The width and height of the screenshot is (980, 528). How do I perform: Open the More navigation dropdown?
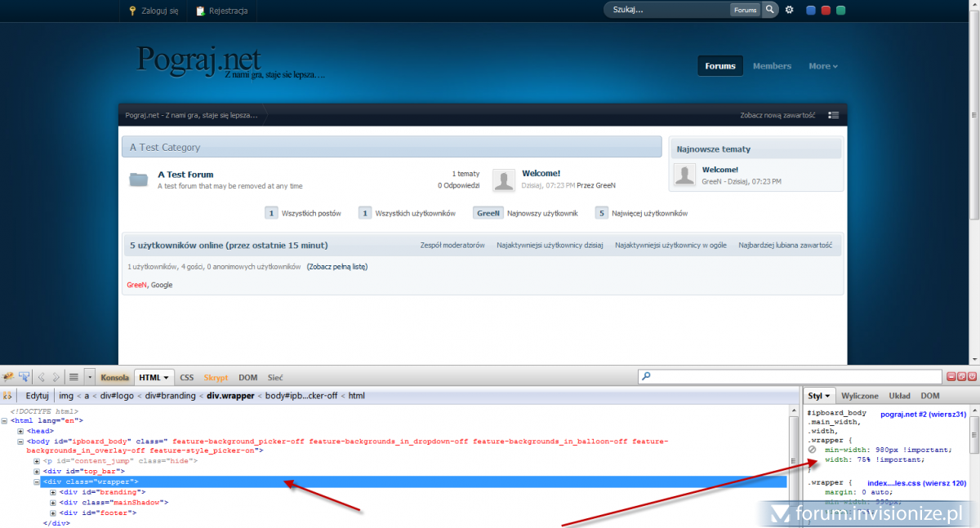(823, 66)
